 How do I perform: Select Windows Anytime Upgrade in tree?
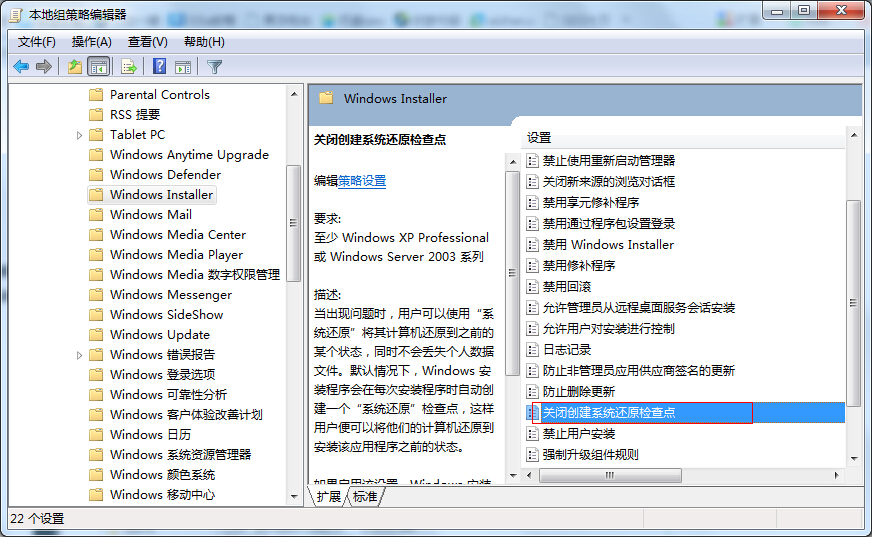tap(189, 155)
